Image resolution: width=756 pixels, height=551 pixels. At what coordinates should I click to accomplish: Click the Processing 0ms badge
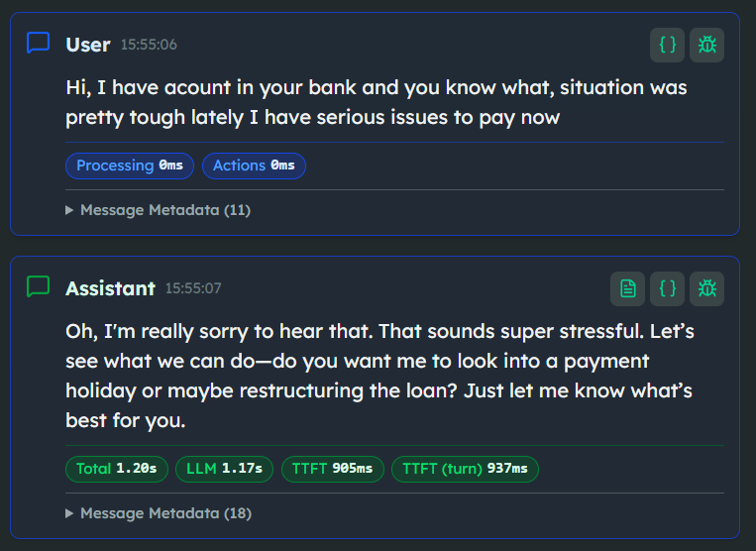(x=130, y=165)
